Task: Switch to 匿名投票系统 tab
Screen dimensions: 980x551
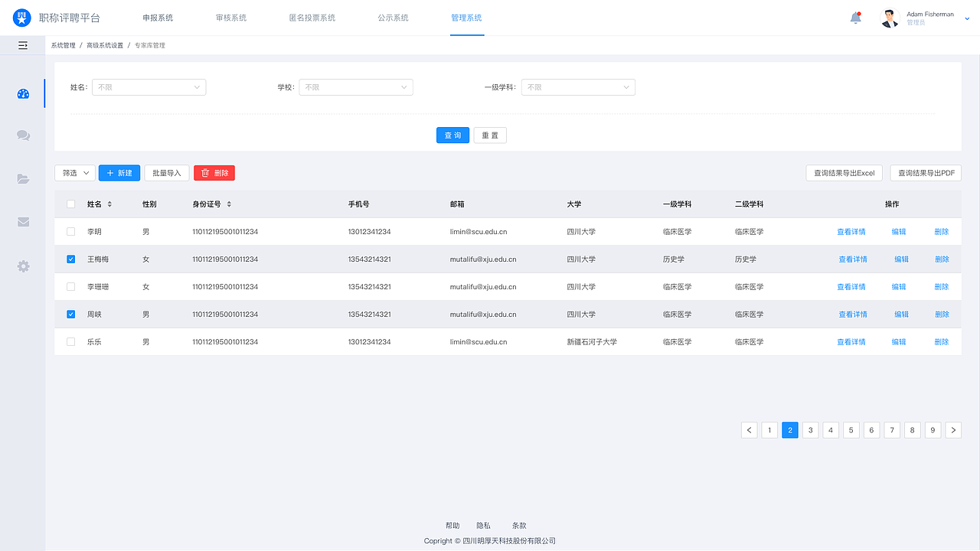Action: click(x=312, y=18)
